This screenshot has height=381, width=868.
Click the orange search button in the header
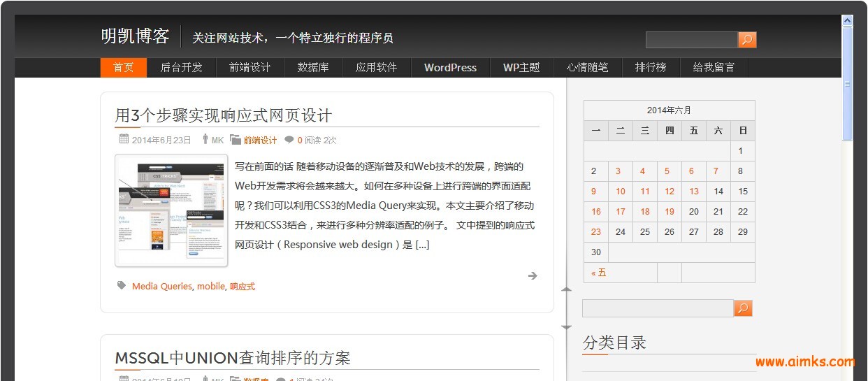(747, 40)
